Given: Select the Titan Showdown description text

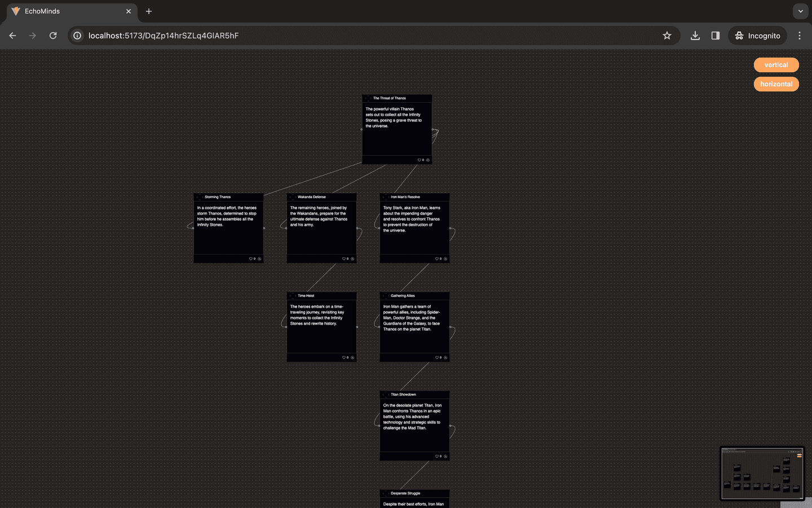Looking at the screenshot, I should pos(412,417).
